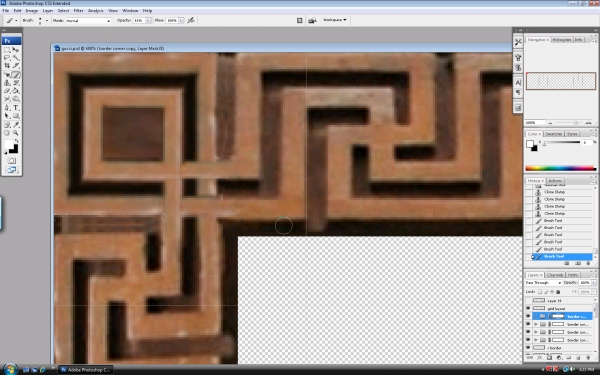Hide the selected border corner copy group
Screen dimensions: 600x375
(x=528, y=316)
